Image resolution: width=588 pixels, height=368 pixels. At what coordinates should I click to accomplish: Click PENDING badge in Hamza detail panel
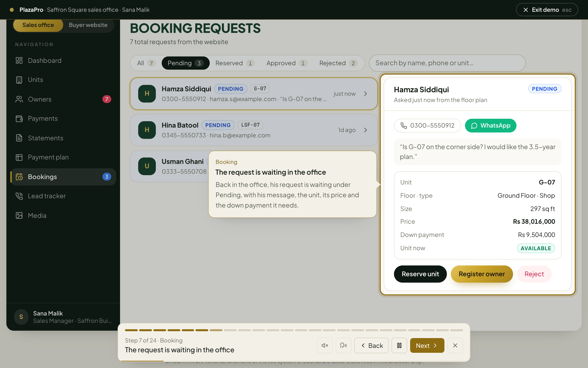coord(545,89)
